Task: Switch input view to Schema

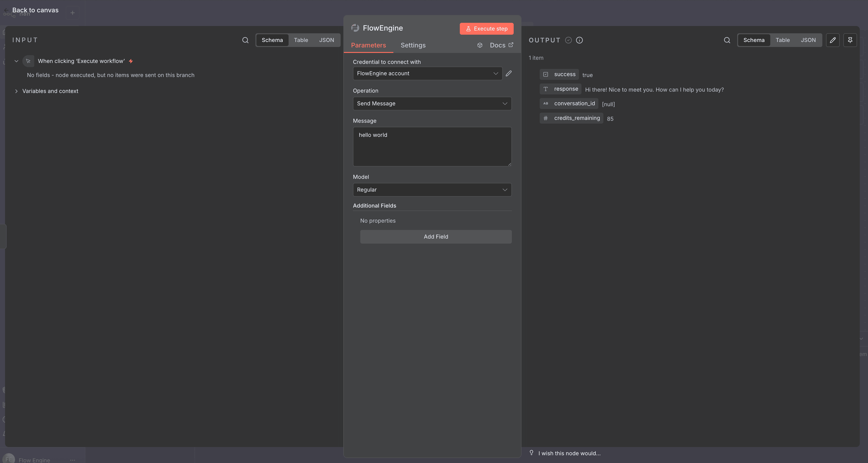Action: click(x=272, y=40)
